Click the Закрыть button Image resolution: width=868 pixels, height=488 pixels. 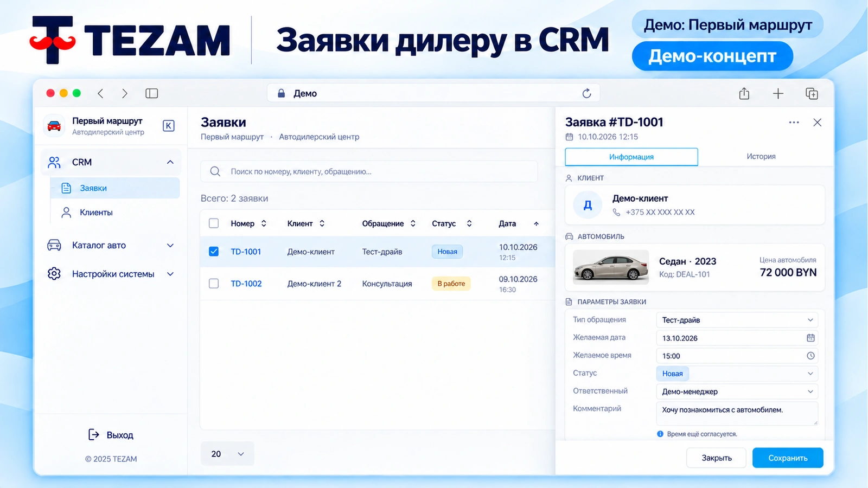click(x=716, y=458)
